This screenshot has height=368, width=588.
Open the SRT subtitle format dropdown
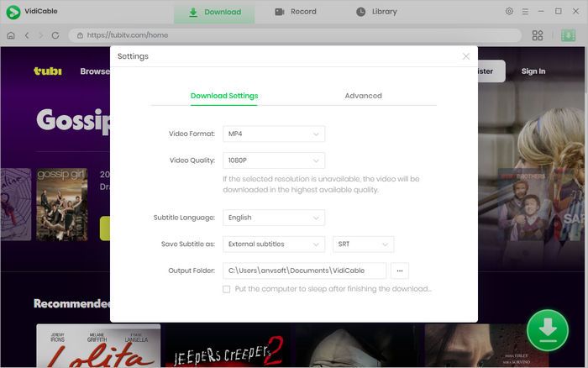tap(363, 244)
